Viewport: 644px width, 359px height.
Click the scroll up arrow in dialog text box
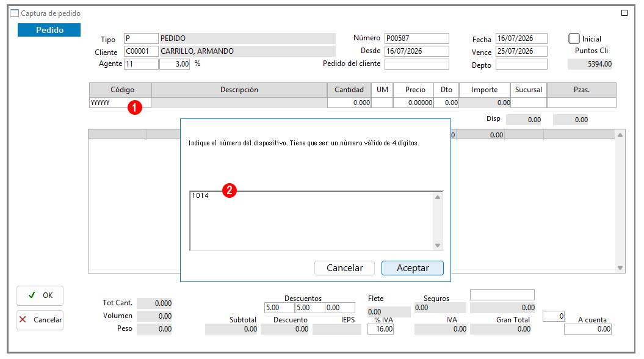[x=438, y=197]
